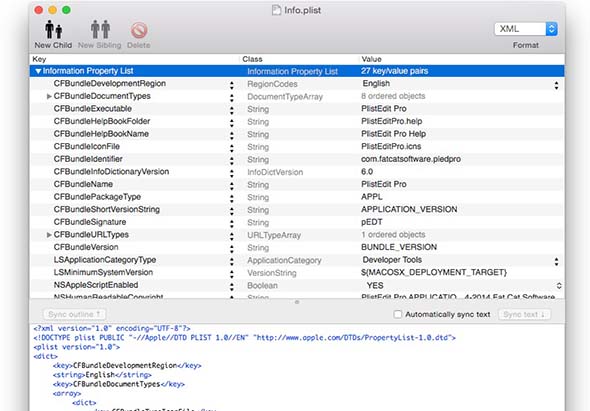Click the Sync outline button

75,314
